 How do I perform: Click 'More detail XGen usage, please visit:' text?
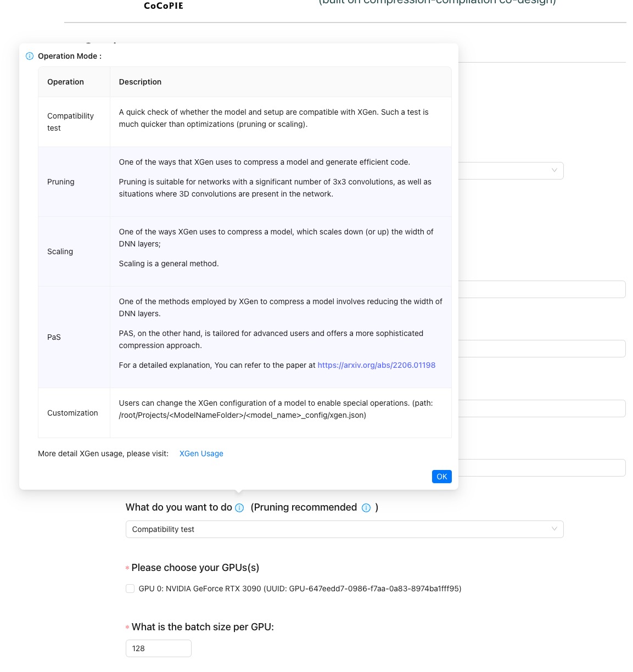coord(103,453)
